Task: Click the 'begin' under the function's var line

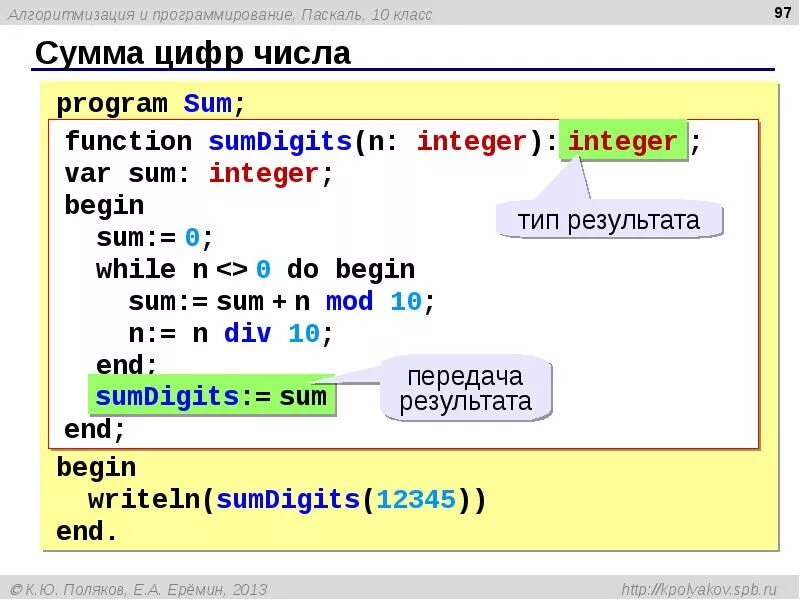Action: [104, 207]
